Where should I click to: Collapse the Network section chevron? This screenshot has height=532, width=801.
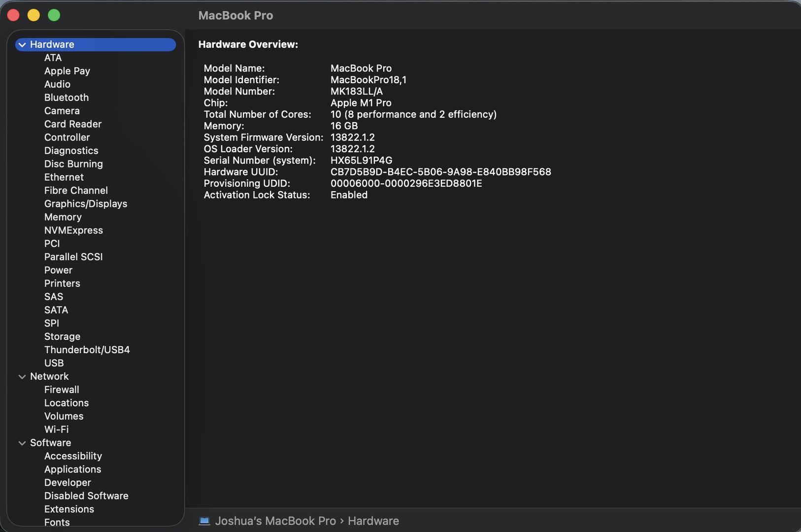point(22,377)
